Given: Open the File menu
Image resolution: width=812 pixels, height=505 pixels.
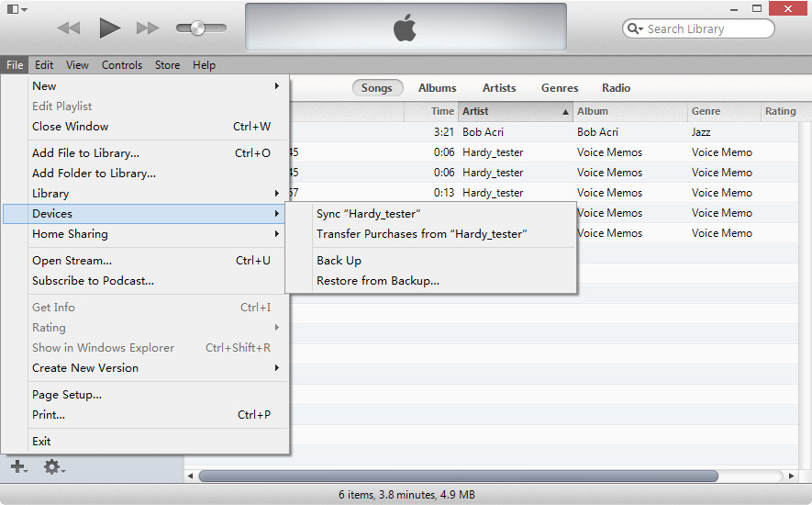Looking at the screenshot, I should tap(15, 65).
